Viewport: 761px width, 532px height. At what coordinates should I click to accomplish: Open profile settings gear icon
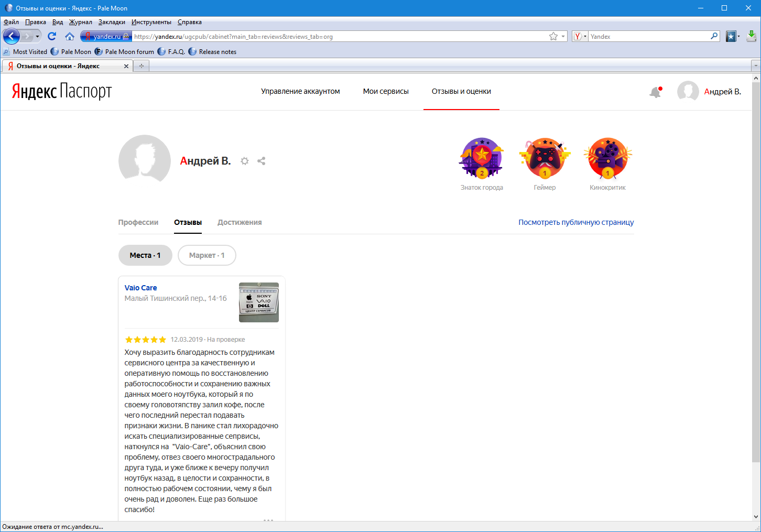pyautogui.click(x=244, y=161)
